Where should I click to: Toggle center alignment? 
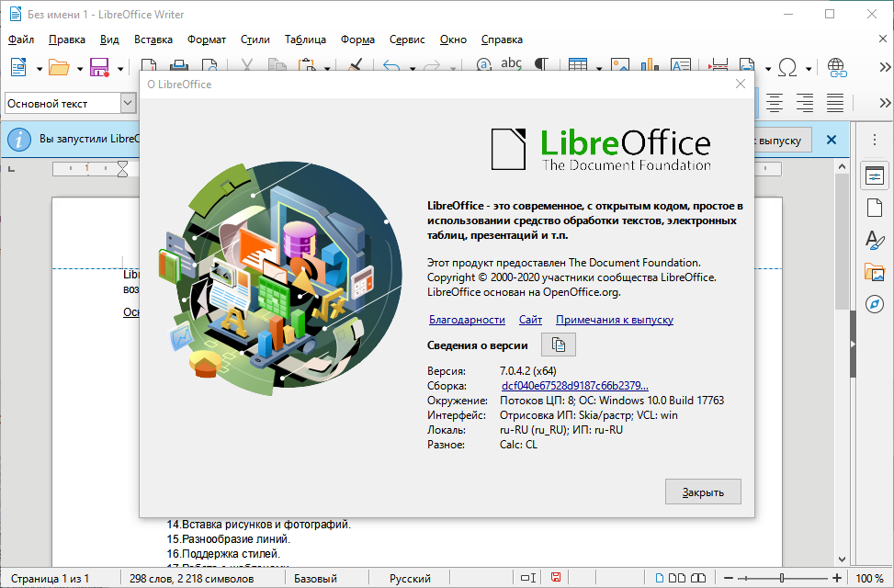tap(774, 103)
